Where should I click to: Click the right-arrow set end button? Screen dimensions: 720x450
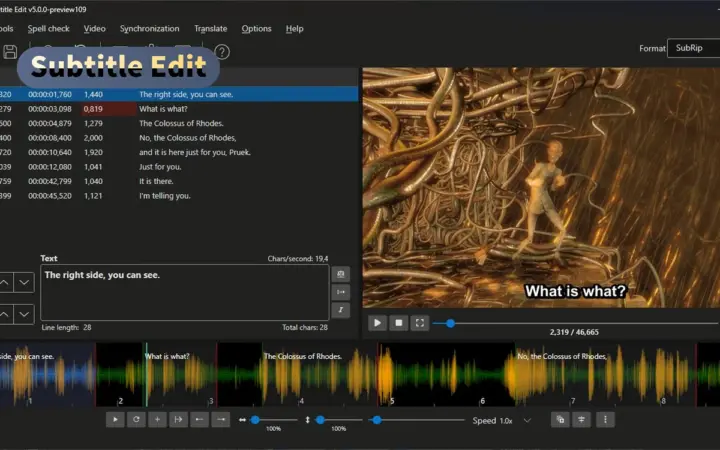point(221,419)
